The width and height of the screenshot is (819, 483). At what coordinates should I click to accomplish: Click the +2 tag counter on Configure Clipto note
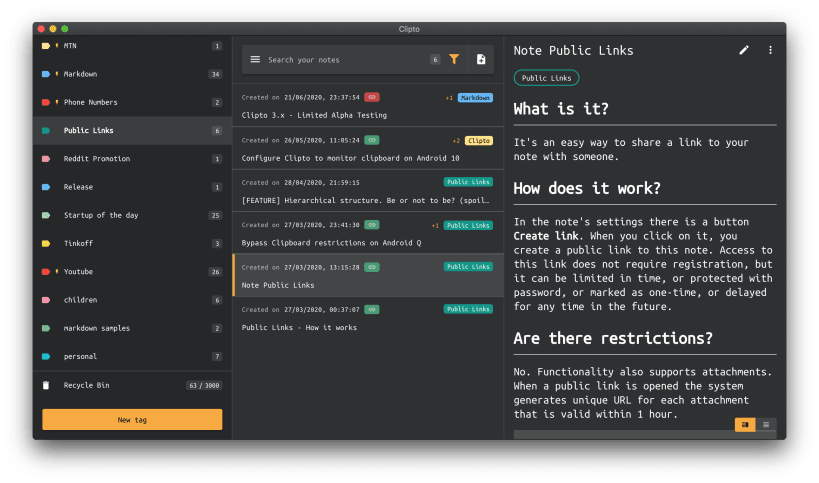pos(457,140)
